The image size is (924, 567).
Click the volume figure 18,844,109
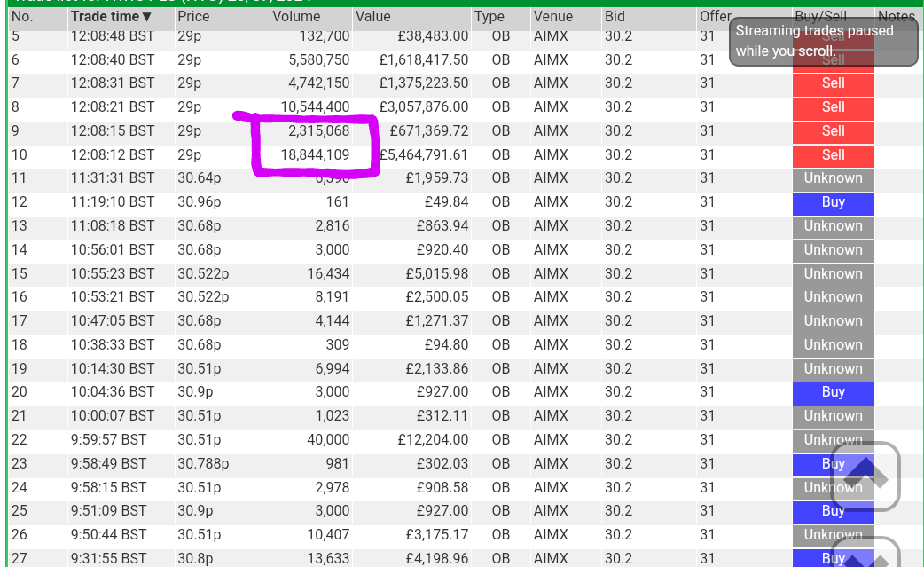316,155
